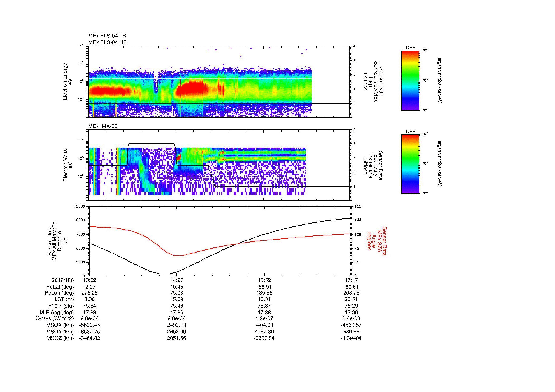This screenshot has width=555, height=392.
Task: Click PdLon value '208.78'
Action: (351, 293)
